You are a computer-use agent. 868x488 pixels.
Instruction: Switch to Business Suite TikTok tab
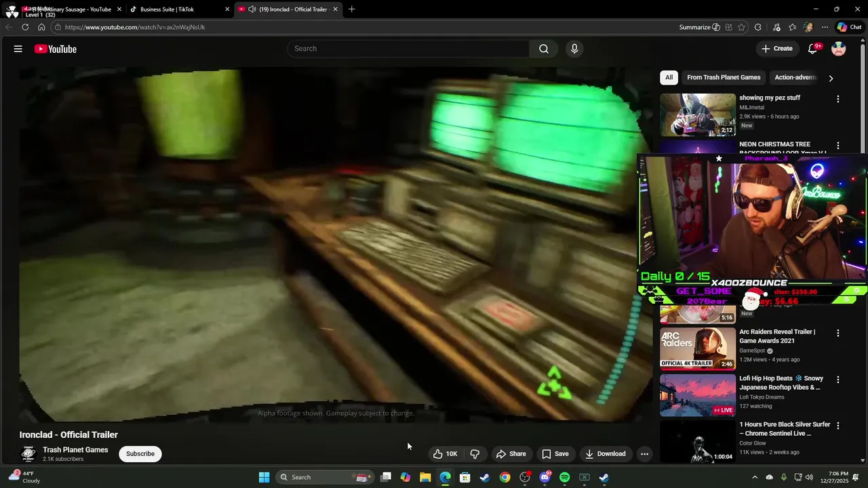tap(179, 9)
